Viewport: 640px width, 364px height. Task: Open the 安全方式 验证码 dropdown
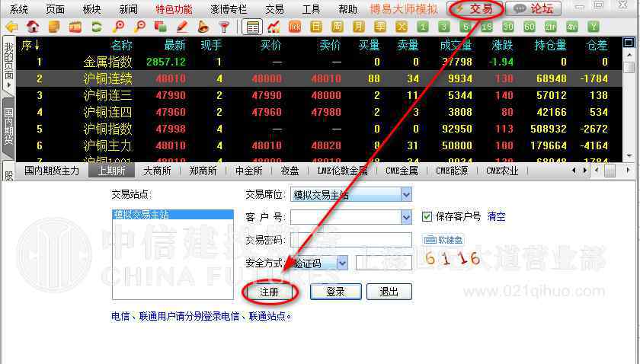point(342,263)
